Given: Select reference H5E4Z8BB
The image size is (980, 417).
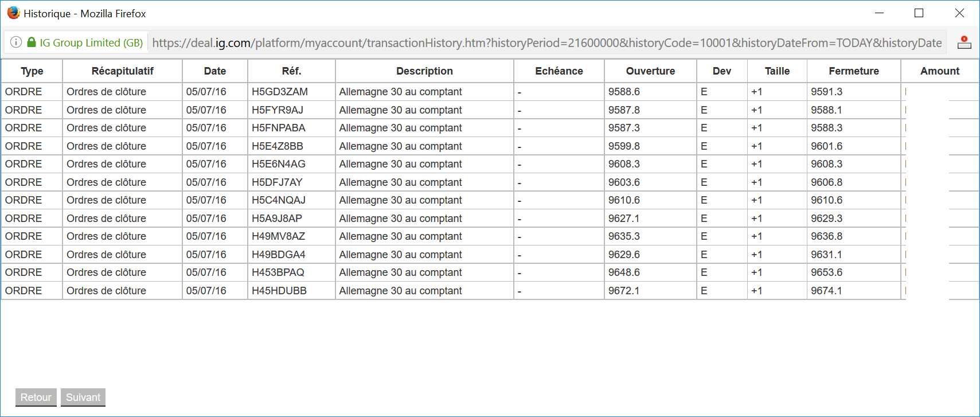Looking at the screenshot, I should (278, 146).
